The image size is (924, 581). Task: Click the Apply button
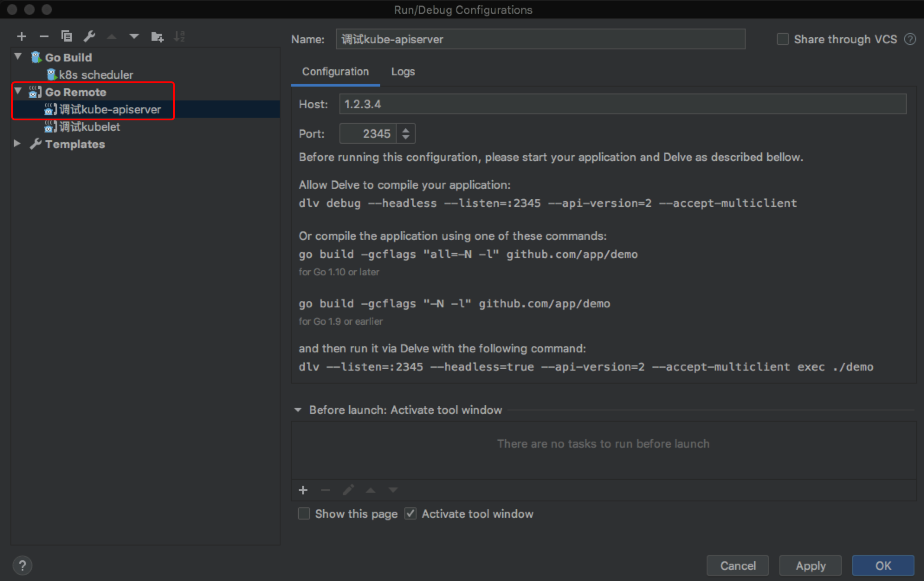810,565
